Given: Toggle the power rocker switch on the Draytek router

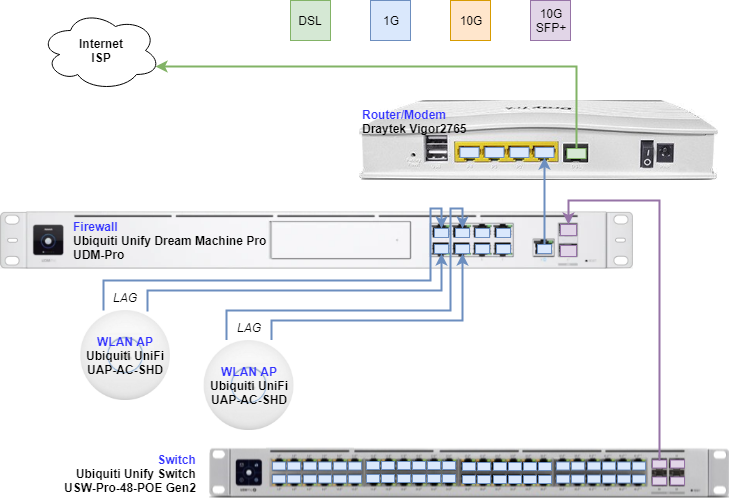Looking at the screenshot, I should (647, 154).
